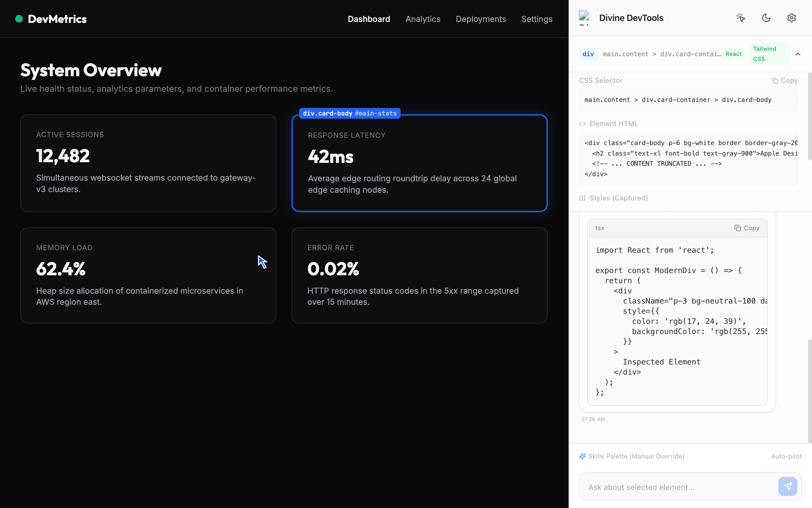Click the Tailwind CSS badge

(769, 54)
